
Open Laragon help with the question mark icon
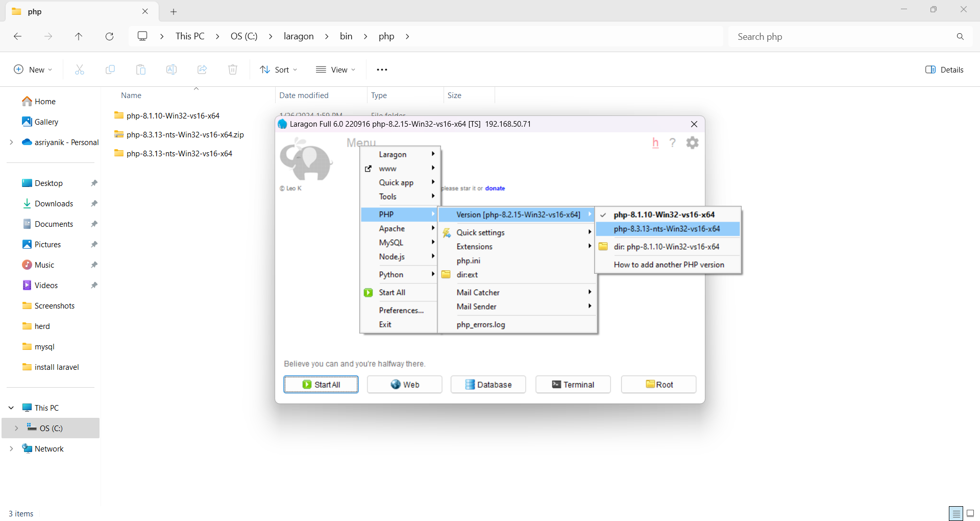[673, 143]
